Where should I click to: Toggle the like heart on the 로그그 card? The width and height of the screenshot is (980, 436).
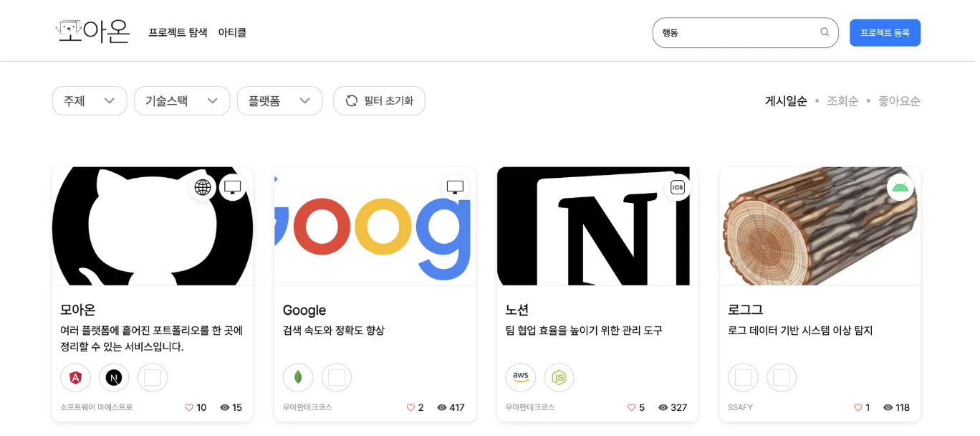pos(859,407)
